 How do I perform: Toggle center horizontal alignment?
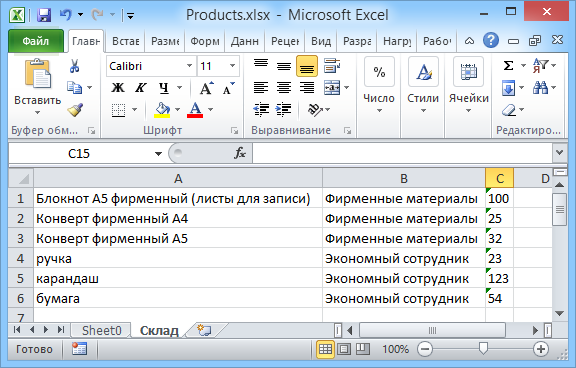284,88
